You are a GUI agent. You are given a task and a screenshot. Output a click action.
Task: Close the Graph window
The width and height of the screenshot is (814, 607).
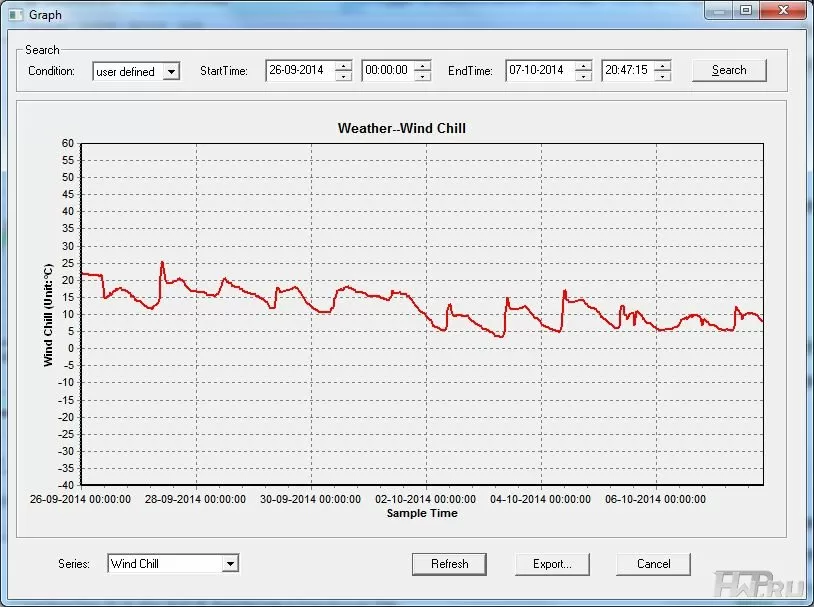[783, 10]
